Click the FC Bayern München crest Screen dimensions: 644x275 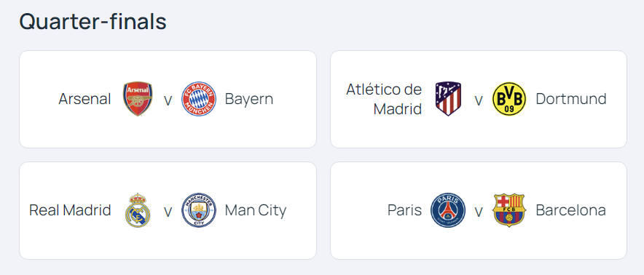[x=199, y=99]
